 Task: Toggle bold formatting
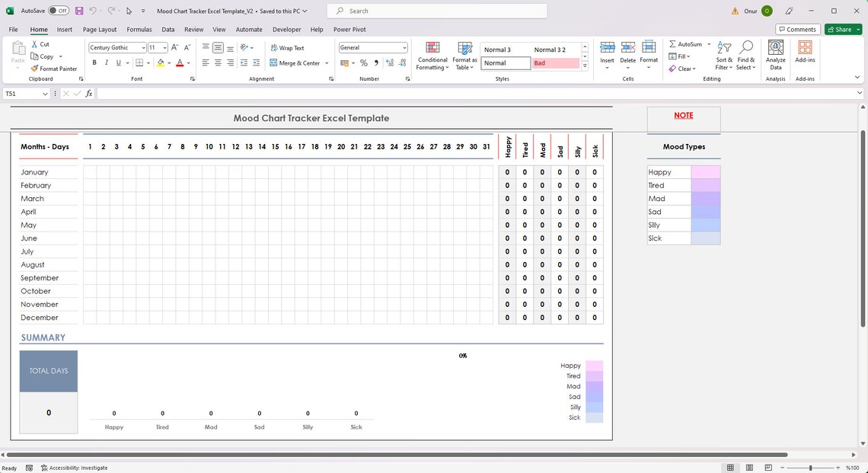tap(94, 62)
